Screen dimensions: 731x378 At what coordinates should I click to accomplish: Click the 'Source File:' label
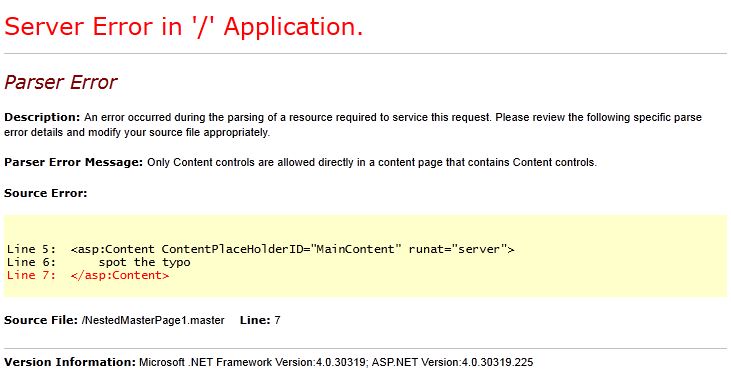pyautogui.click(x=41, y=320)
